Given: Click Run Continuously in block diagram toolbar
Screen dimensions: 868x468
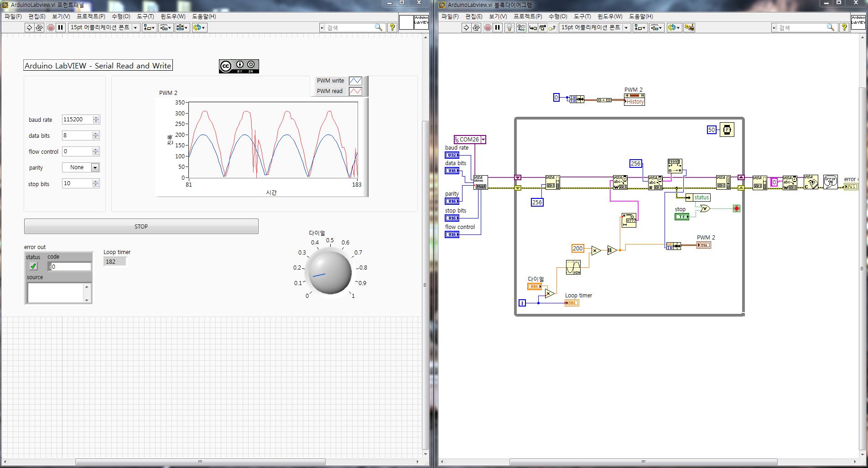Looking at the screenshot, I should [476, 27].
